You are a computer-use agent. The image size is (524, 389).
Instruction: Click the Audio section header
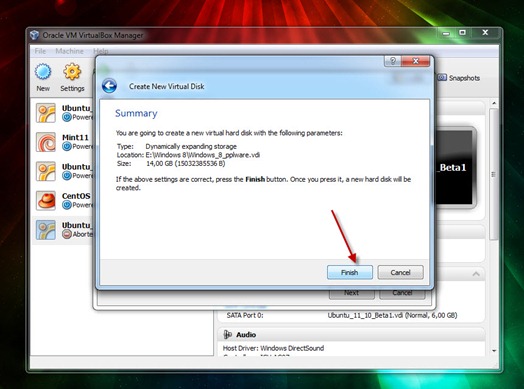click(351, 335)
